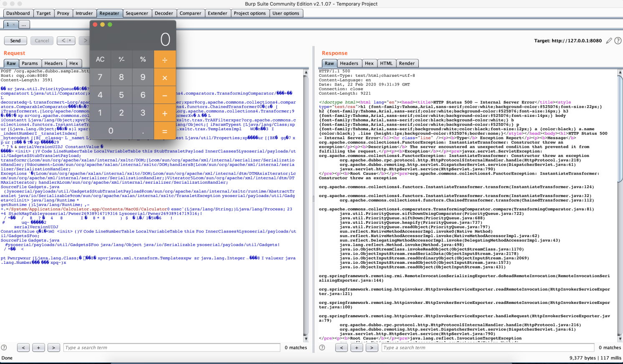Viewport: 623px width, 364px height.
Task: Click the 9 key on Calculator
Action: click(143, 77)
